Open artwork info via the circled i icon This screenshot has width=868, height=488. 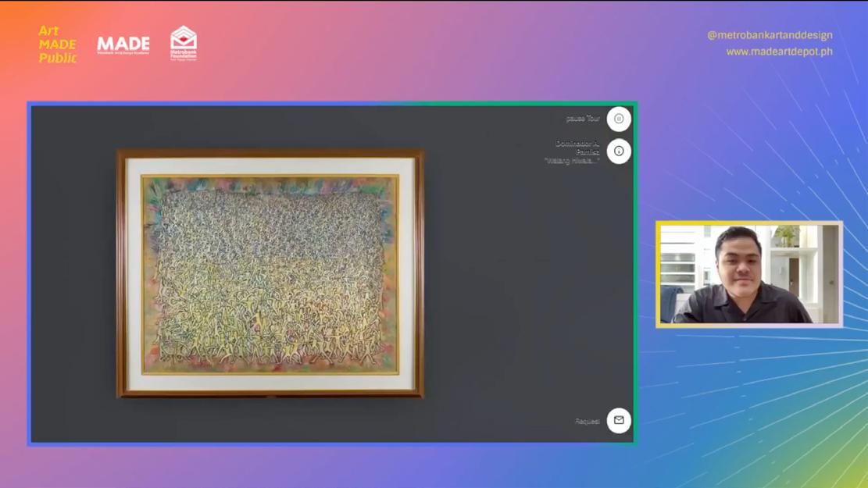[618, 151]
